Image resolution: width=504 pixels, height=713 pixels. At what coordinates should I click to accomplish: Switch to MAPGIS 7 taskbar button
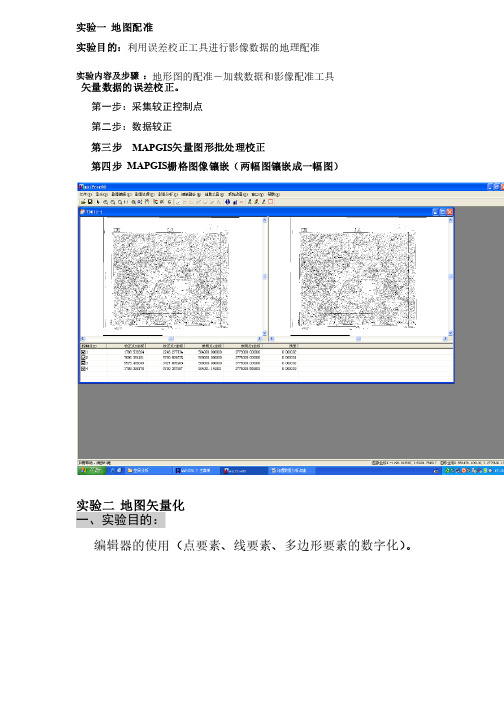click(x=194, y=471)
